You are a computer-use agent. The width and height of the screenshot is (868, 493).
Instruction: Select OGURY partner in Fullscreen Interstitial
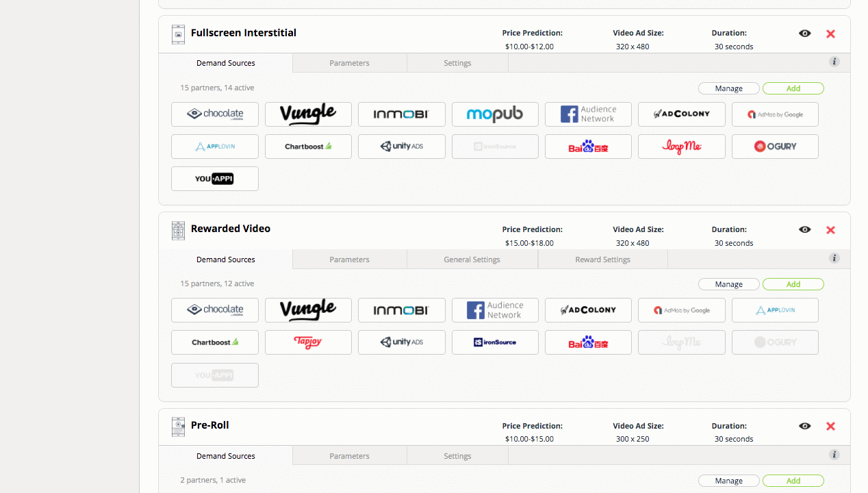pyautogui.click(x=775, y=147)
